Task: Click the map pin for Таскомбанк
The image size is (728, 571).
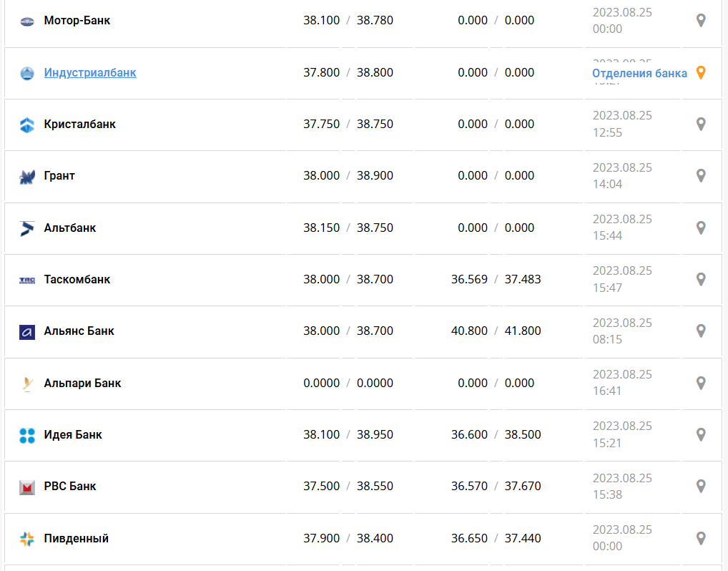Action: coord(701,279)
